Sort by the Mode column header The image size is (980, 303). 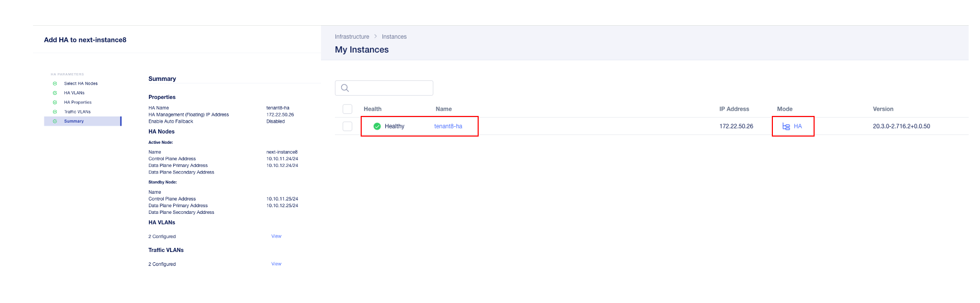pyautogui.click(x=785, y=109)
